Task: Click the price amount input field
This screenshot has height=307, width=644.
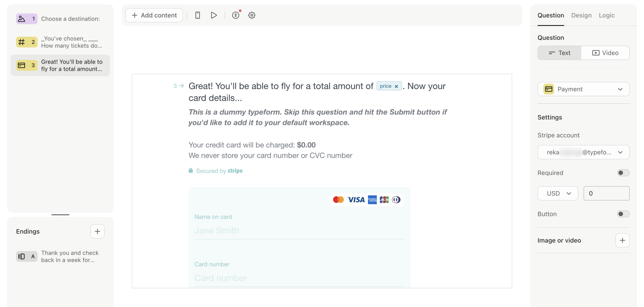Action: point(606,193)
